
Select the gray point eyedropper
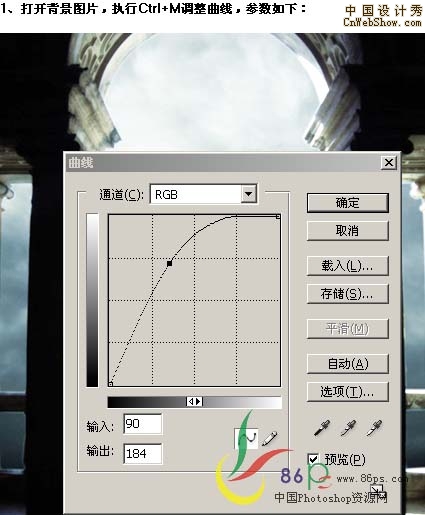[348, 428]
